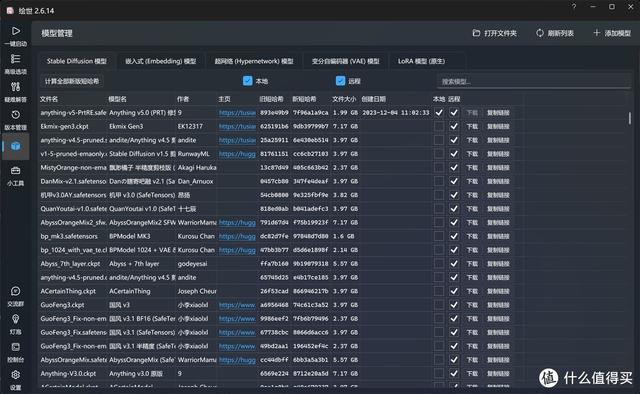Select file name 机甲v3.0AY.safetensors

coord(73,195)
